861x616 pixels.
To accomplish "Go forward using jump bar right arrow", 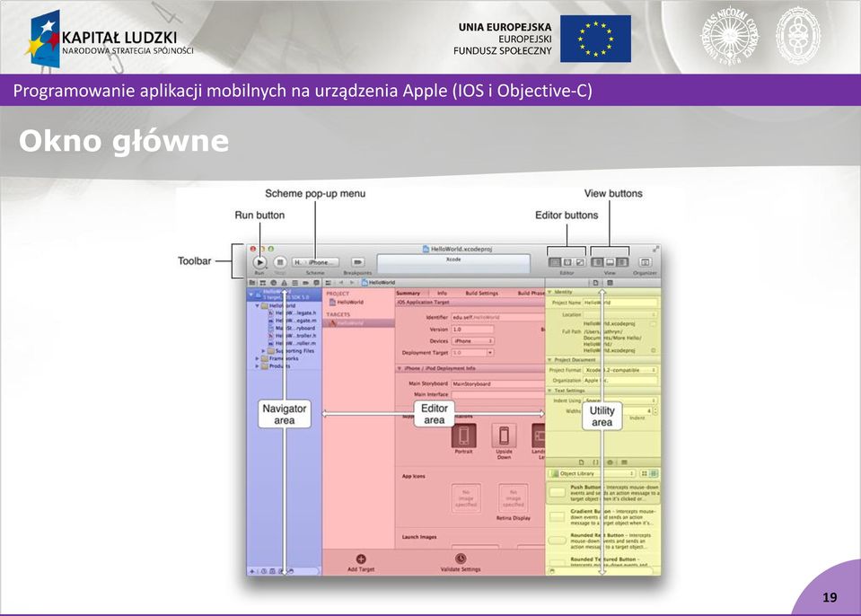I will click(x=352, y=283).
